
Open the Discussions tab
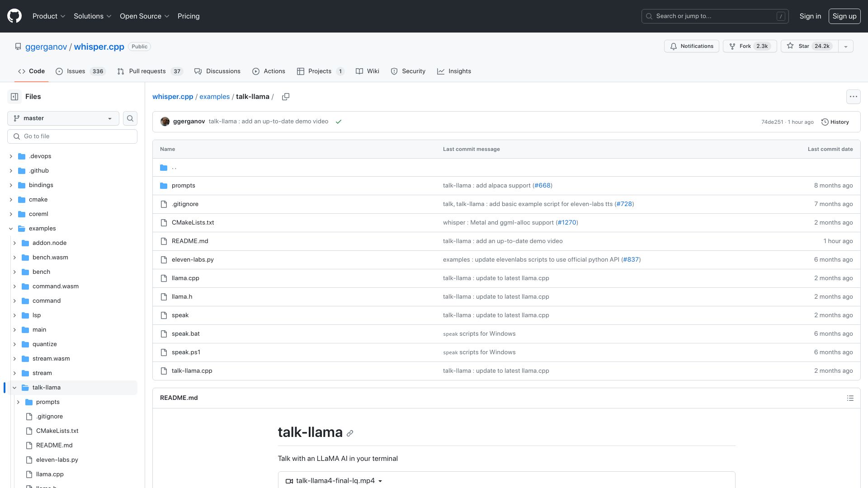pos(217,71)
